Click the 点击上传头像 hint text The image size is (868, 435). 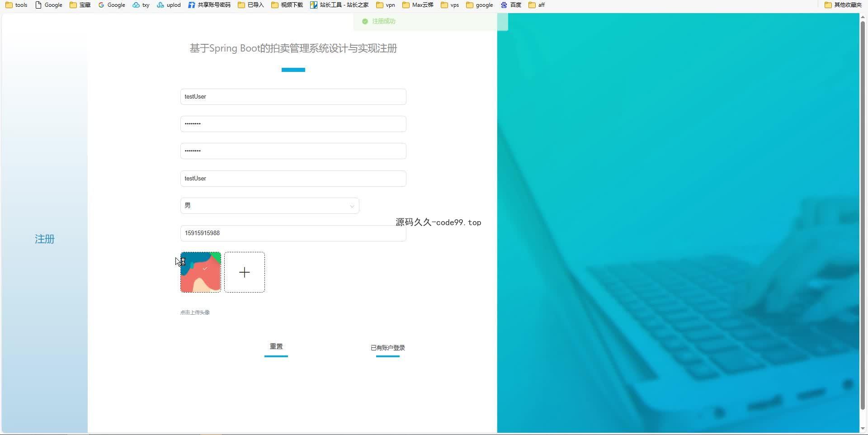pos(195,312)
